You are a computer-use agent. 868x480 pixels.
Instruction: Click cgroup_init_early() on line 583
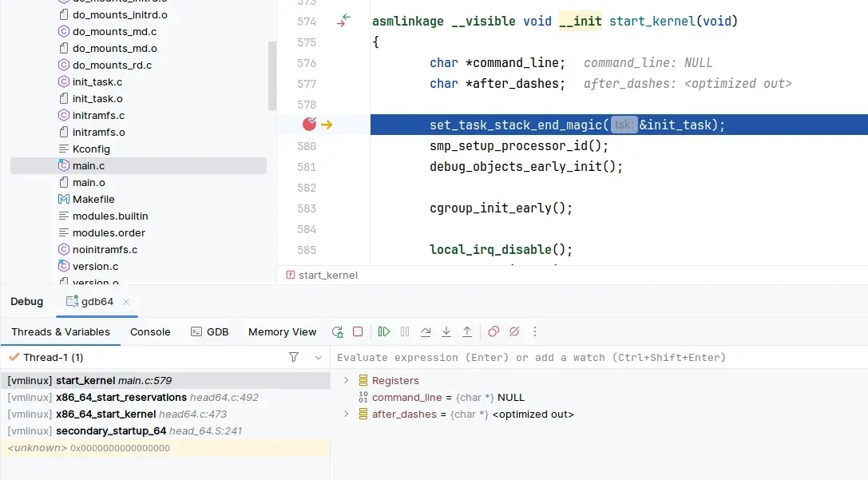click(501, 208)
